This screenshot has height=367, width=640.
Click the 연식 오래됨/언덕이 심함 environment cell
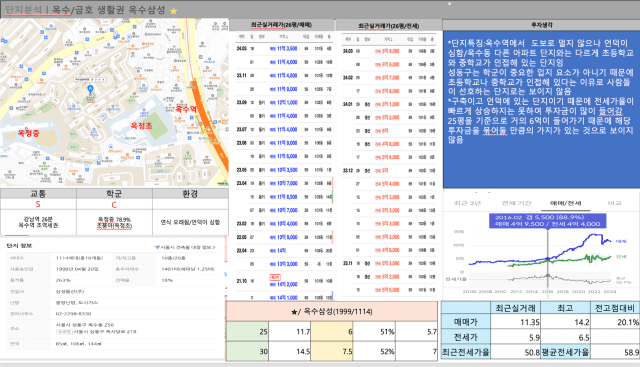pyautogui.click(x=190, y=222)
